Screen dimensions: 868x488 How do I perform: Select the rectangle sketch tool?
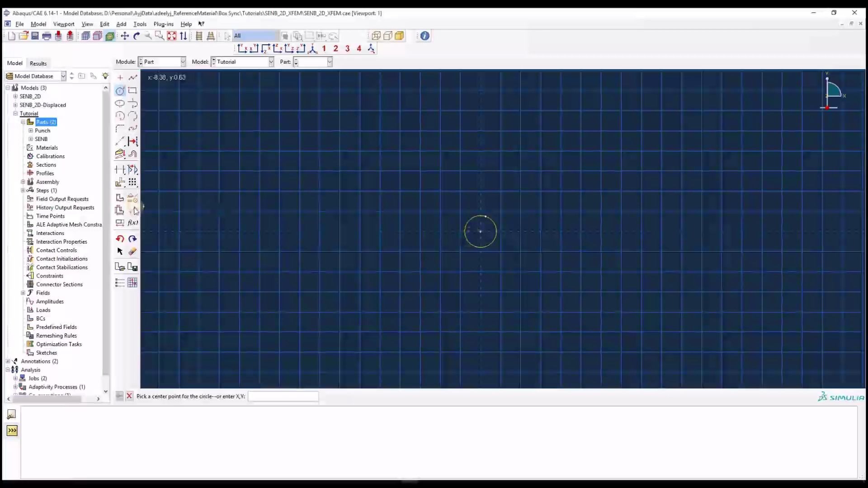tap(133, 90)
